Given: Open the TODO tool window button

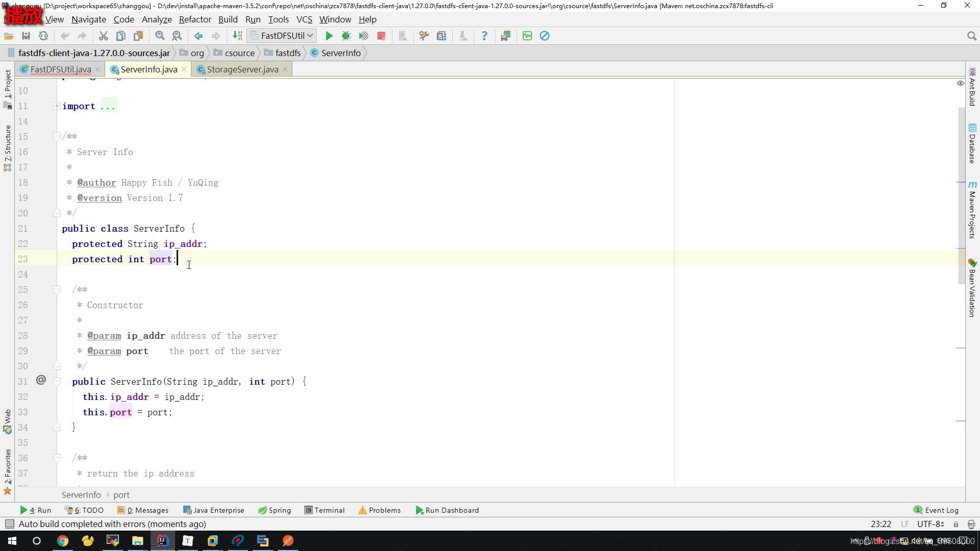Looking at the screenshot, I should (84, 510).
